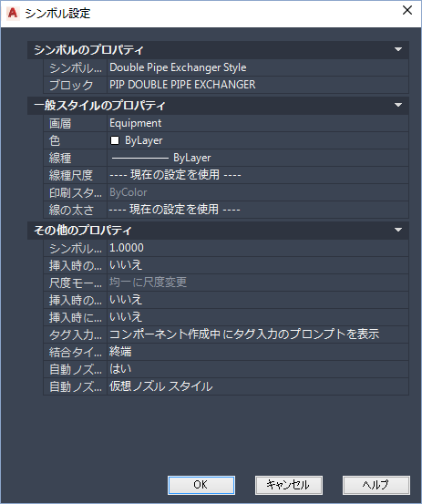Click the いいえ value beside 挿入時に

(257, 317)
